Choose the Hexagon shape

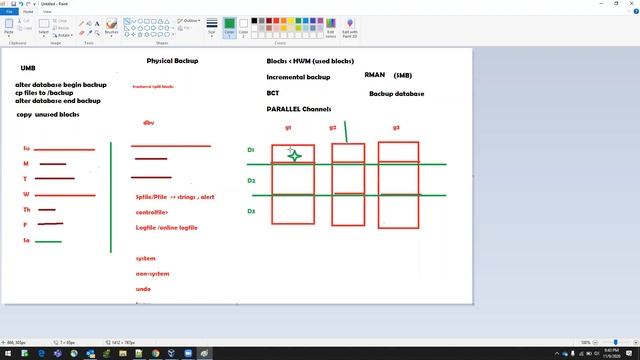[x=147, y=28]
